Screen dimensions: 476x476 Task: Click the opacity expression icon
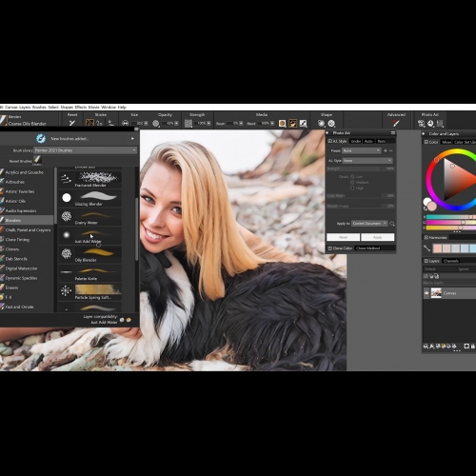(x=155, y=123)
